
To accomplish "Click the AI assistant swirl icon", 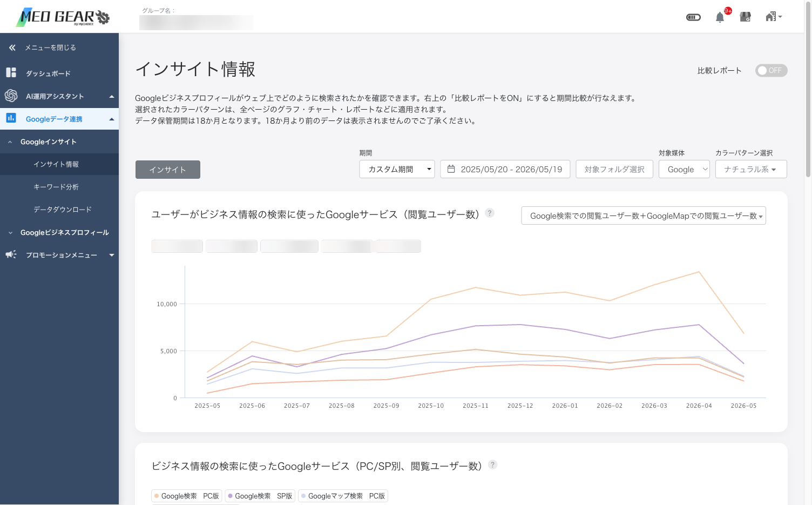I will point(11,96).
